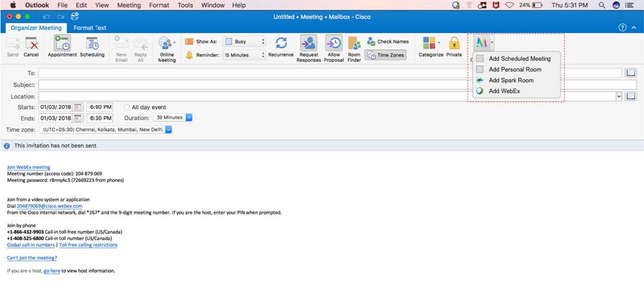Expand the Categorize dropdown arrow
Screen dimensions: 644x281
(438, 42)
